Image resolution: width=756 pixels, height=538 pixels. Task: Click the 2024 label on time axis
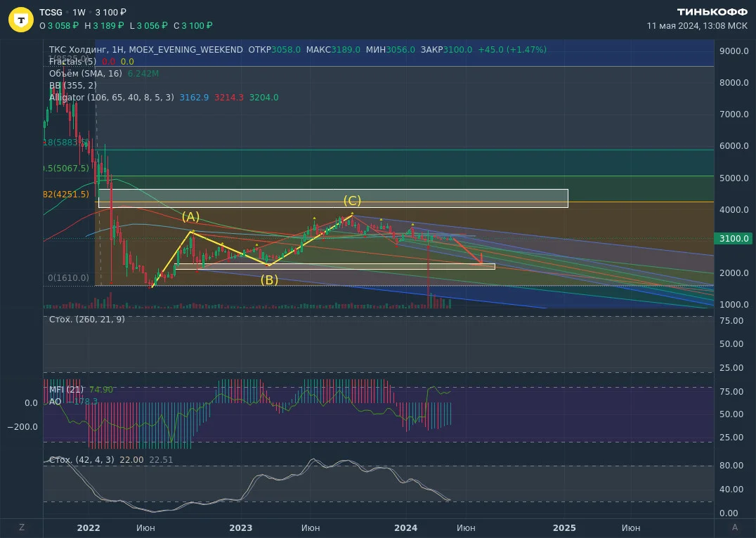(406, 528)
